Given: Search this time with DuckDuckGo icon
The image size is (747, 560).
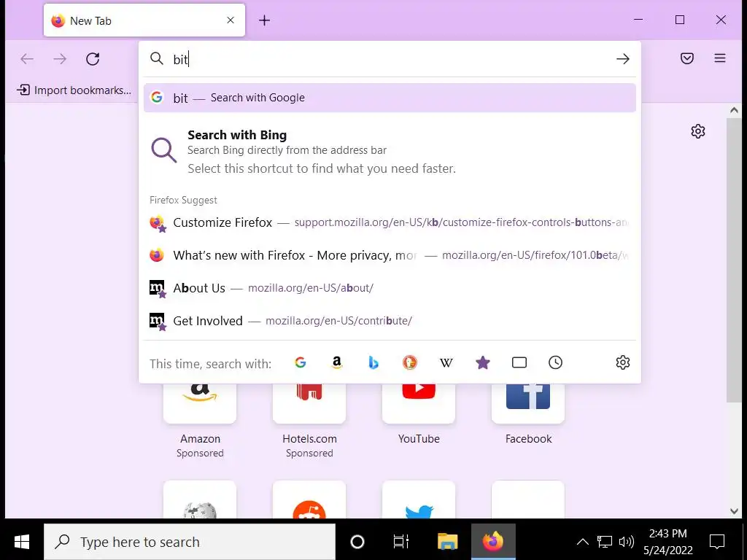Looking at the screenshot, I should [x=410, y=363].
